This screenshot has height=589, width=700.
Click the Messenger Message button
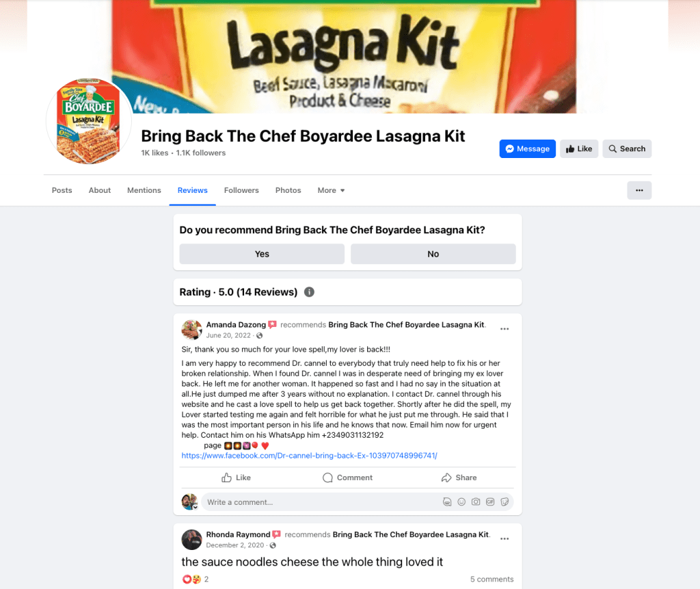(527, 149)
